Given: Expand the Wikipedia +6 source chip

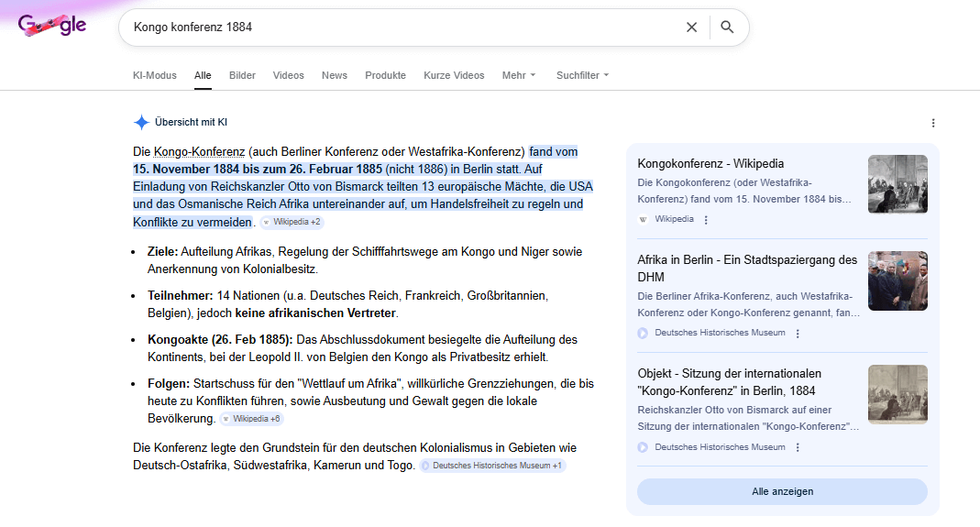Looking at the screenshot, I should point(251,419).
